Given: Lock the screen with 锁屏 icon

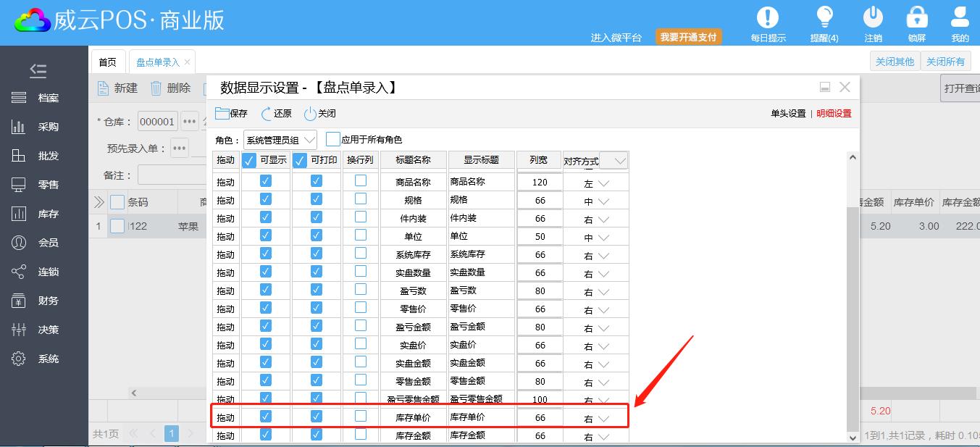Looking at the screenshot, I should coord(917,17).
